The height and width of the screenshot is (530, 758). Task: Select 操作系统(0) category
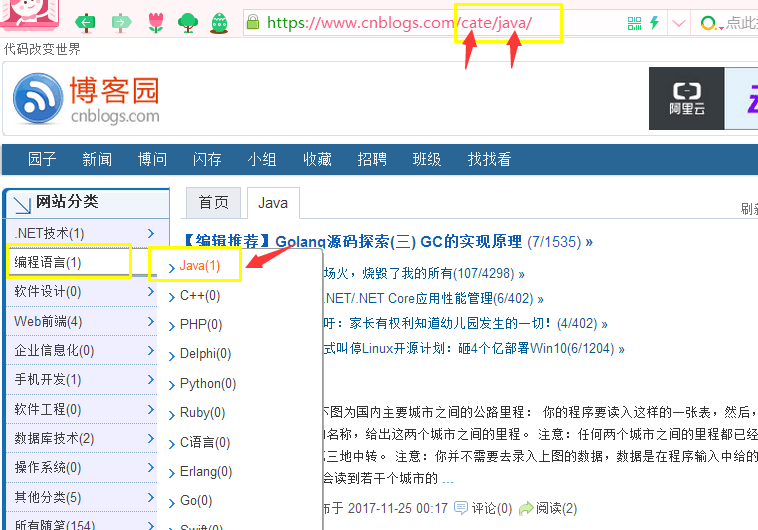(x=48, y=468)
